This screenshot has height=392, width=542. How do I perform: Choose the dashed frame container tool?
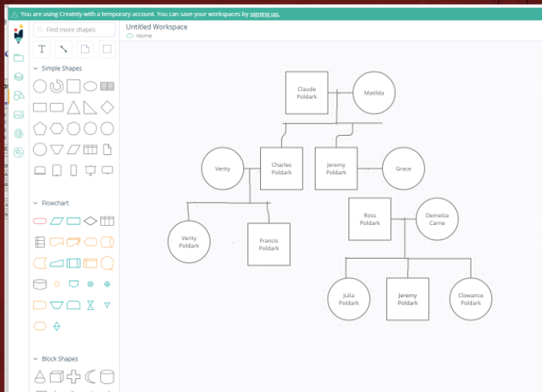pos(107,49)
